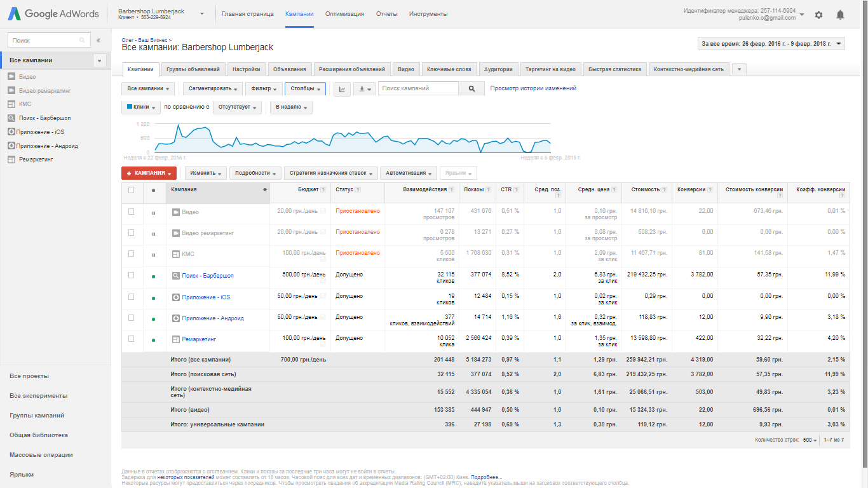Open the Столбцы columns dropdown
The height and width of the screenshot is (488, 868).
click(x=305, y=89)
